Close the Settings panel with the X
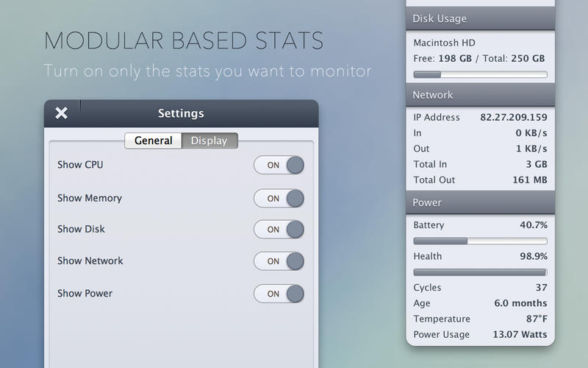The image size is (588, 368). point(62,113)
